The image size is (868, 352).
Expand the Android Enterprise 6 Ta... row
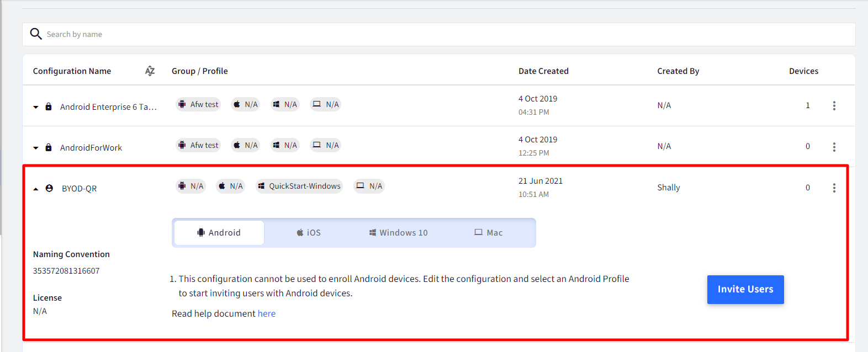point(36,107)
